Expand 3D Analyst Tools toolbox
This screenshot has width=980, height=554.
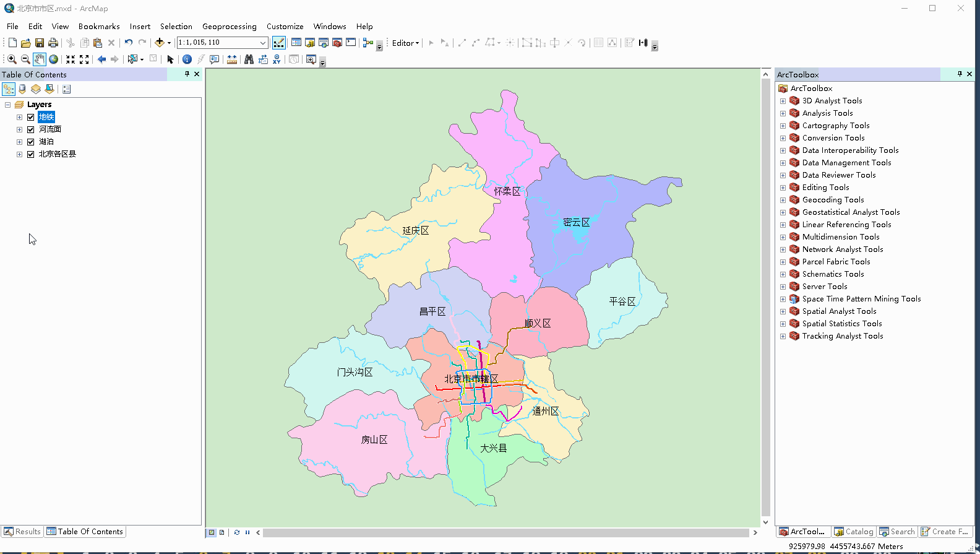point(783,101)
